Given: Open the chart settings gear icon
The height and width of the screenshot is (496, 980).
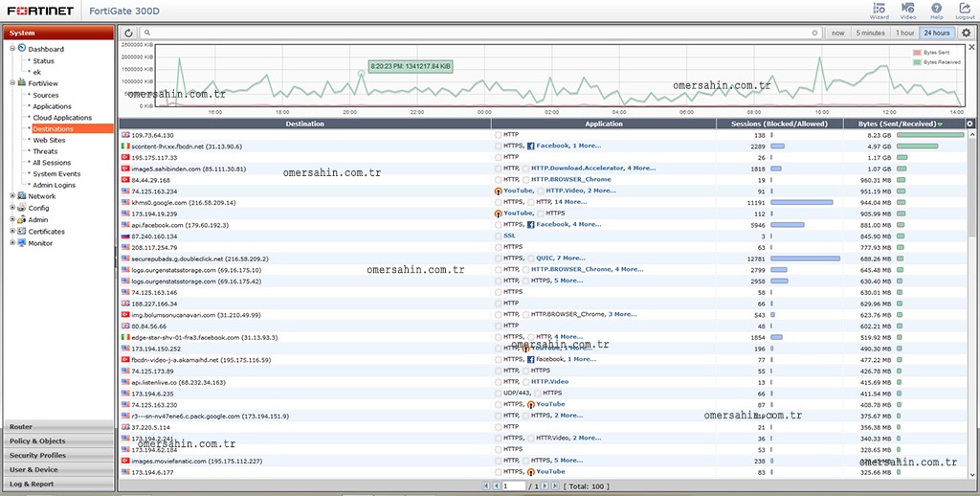Looking at the screenshot, I should [966, 33].
